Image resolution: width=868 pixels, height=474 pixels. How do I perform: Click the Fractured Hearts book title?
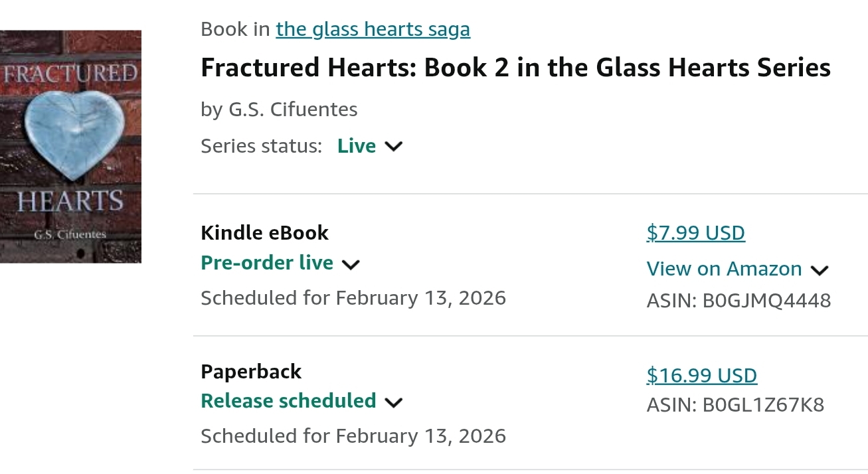515,68
